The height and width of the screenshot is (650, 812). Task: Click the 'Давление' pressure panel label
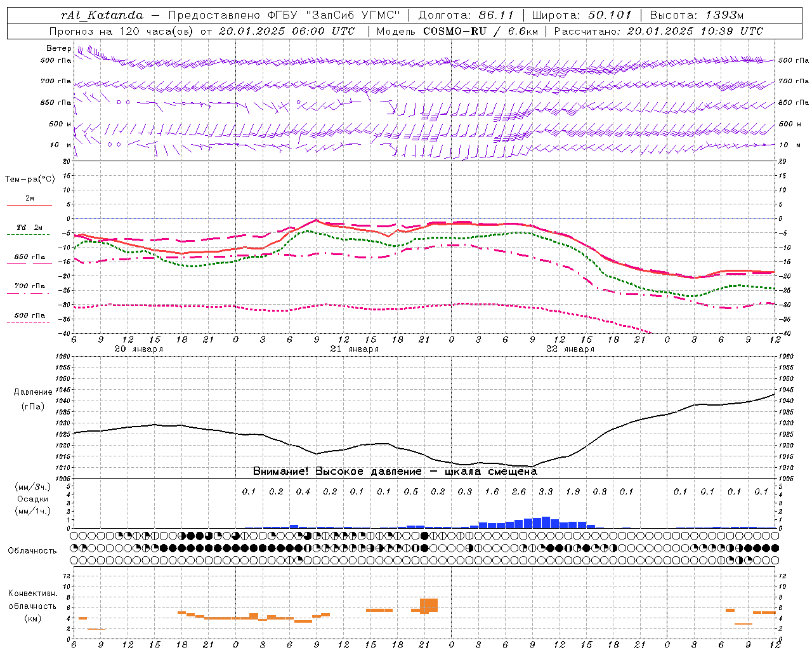click(x=33, y=392)
